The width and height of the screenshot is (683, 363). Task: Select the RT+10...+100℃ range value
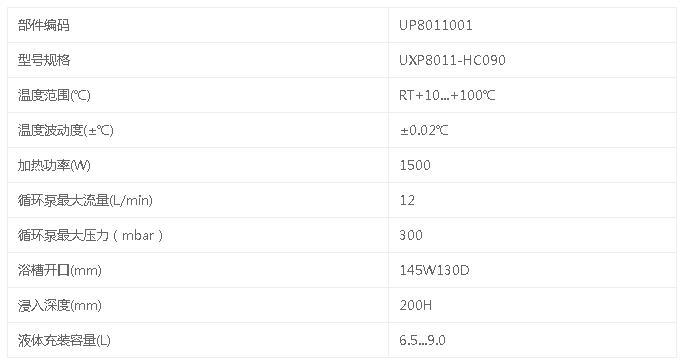tap(447, 95)
